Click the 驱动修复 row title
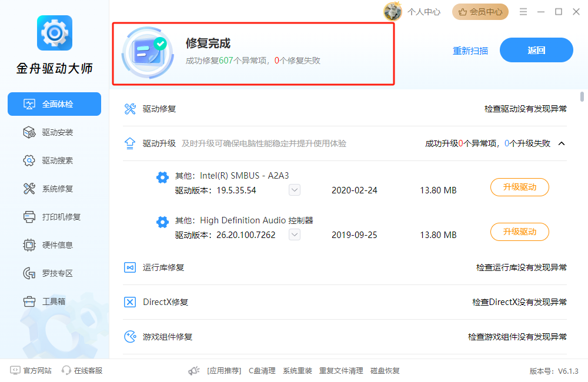Image resolution: width=588 pixels, height=382 pixels. pyautogui.click(x=159, y=109)
